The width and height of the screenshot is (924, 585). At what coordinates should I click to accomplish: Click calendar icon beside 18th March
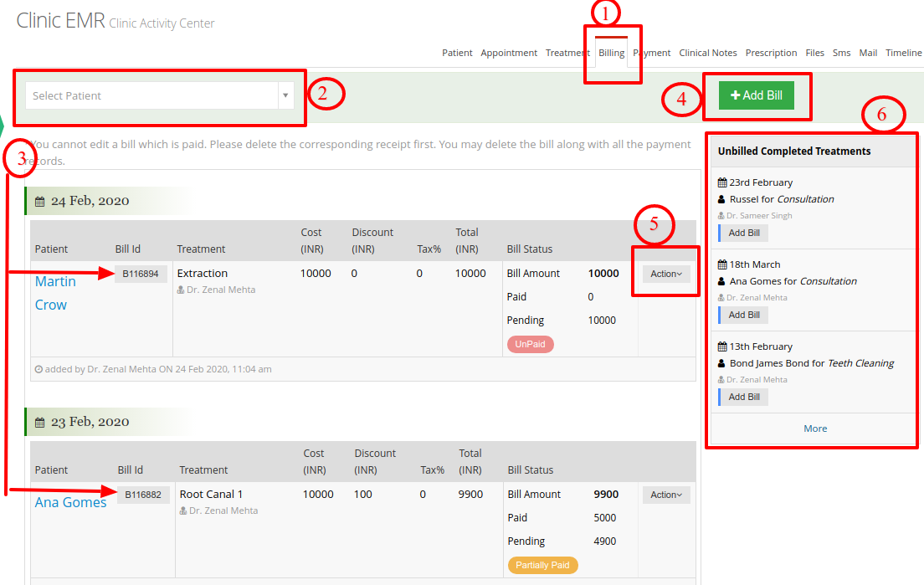(x=721, y=264)
